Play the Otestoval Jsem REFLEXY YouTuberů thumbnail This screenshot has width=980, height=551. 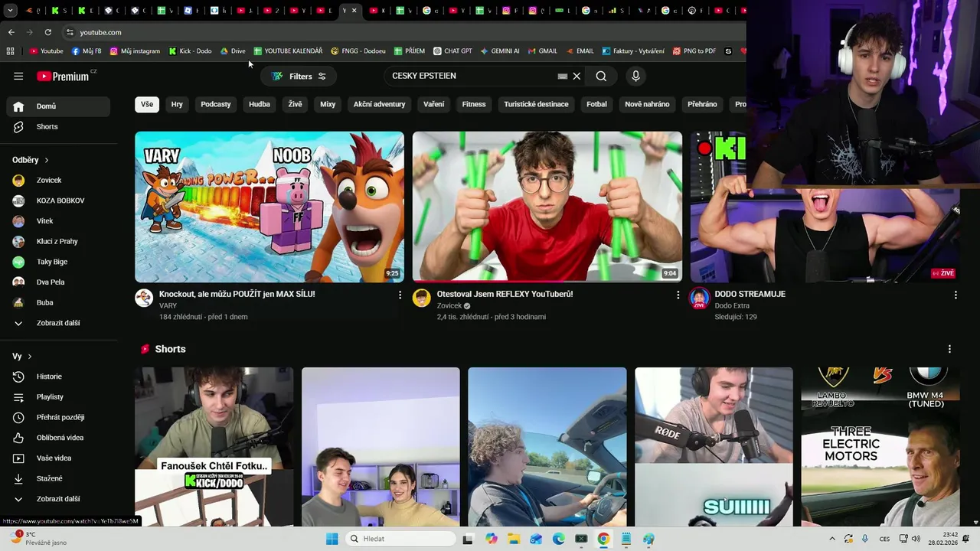point(547,207)
